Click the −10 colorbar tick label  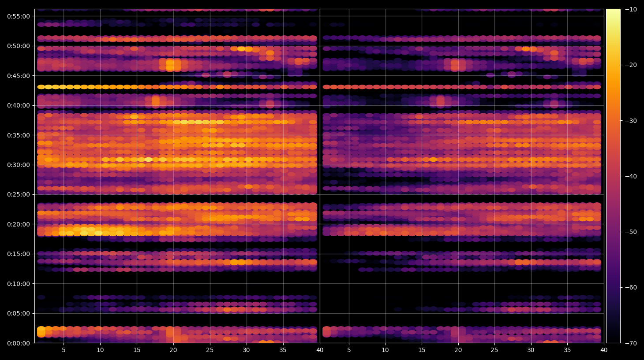coord(631,9)
